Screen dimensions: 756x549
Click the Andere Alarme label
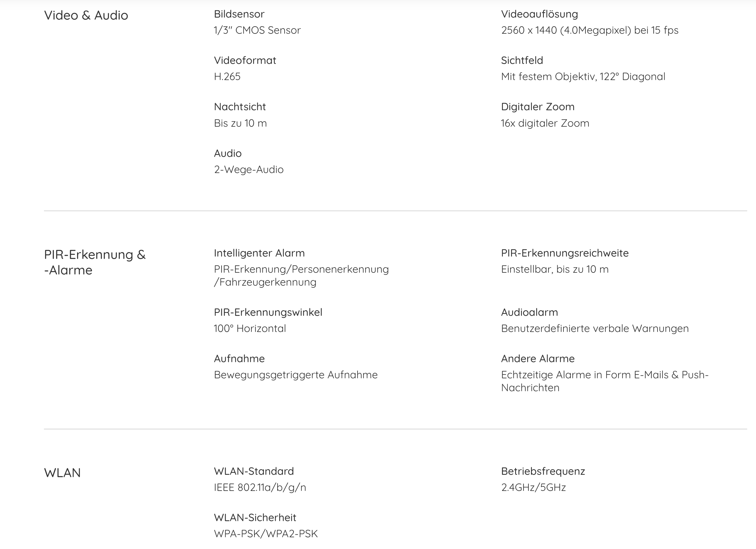[x=538, y=359]
